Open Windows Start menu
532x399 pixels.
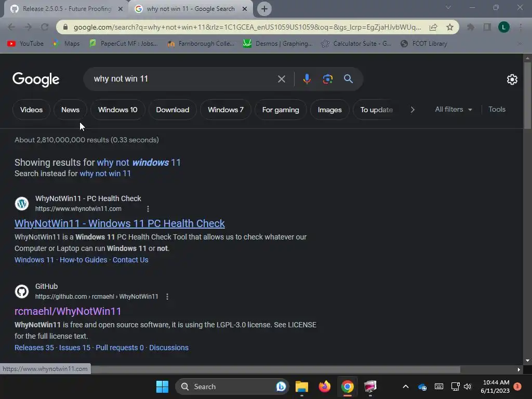[x=162, y=387]
